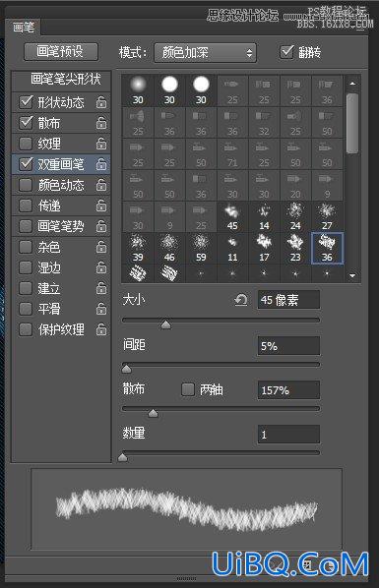Enable the 保护纹理 checkbox
The height and width of the screenshot is (588, 379).
(x=26, y=329)
